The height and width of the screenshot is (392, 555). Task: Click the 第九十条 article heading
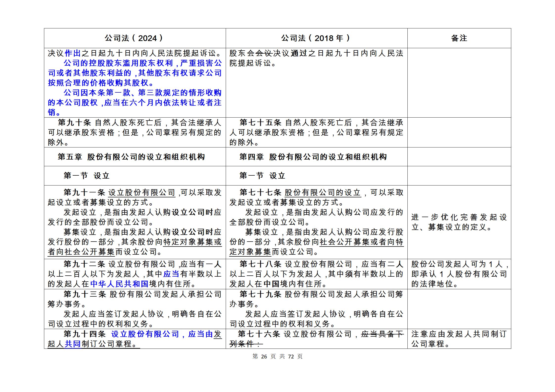pyautogui.click(x=74, y=123)
